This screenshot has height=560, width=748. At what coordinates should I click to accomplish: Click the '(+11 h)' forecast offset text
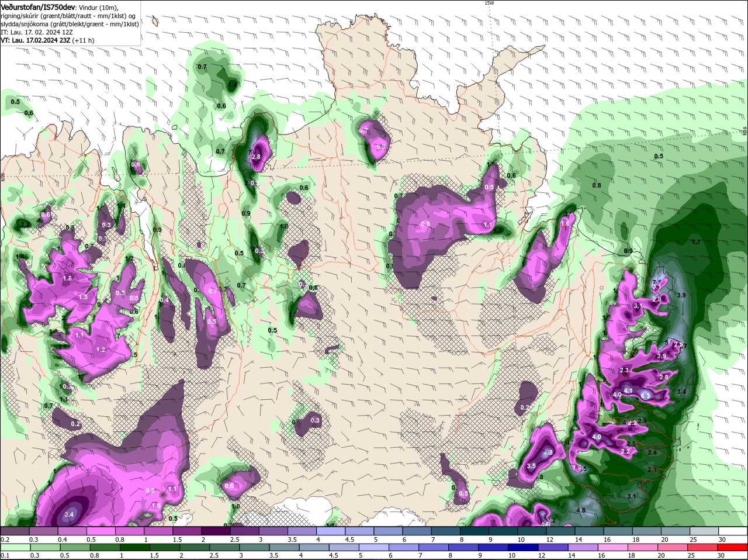pyautogui.click(x=84, y=40)
